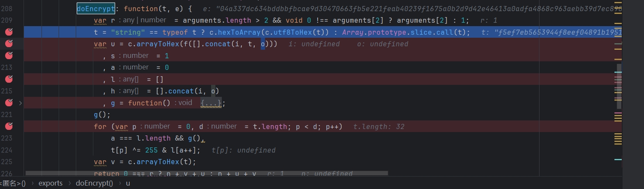Screen dimensions: 644x189
Task: Click line number 221 in the gutter
Action: point(7,114)
